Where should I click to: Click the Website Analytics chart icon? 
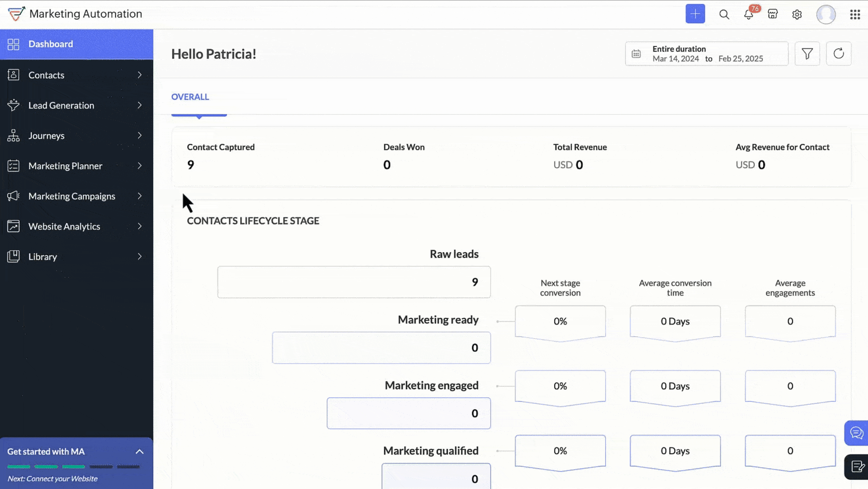[x=13, y=226]
